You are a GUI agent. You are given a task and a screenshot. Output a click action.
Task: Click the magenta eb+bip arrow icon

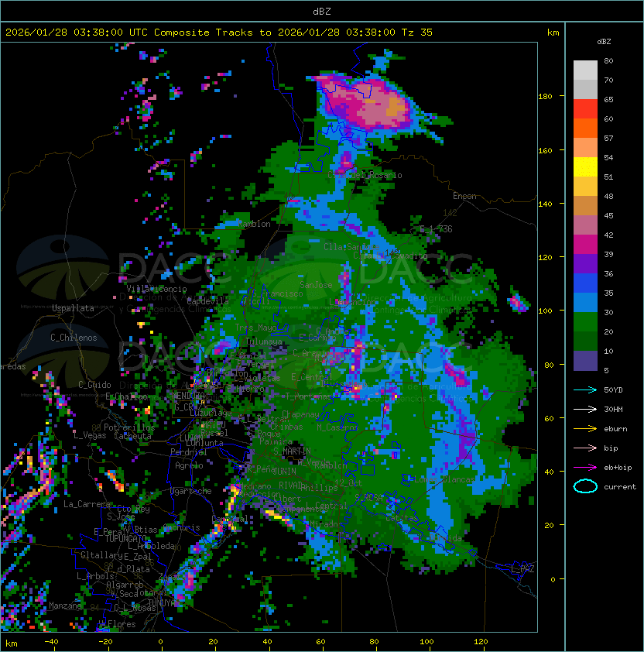[585, 468]
